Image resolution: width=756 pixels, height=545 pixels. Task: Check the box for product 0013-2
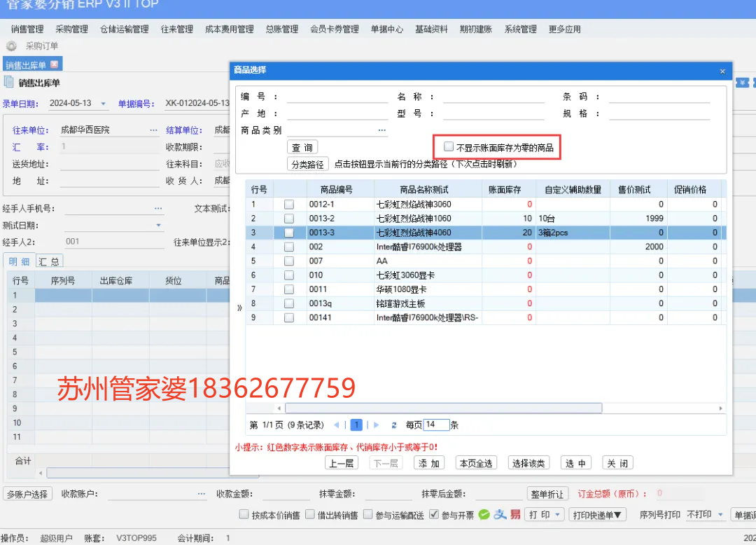click(289, 219)
